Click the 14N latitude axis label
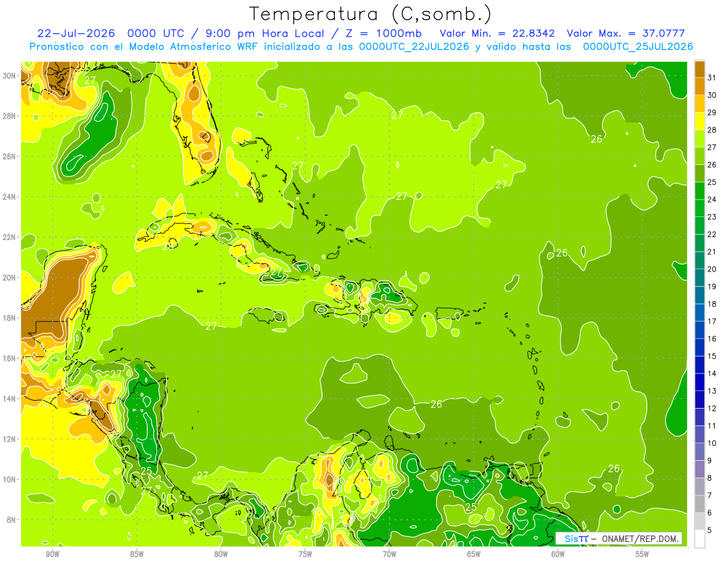This screenshot has width=728, height=562. coord(10,399)
